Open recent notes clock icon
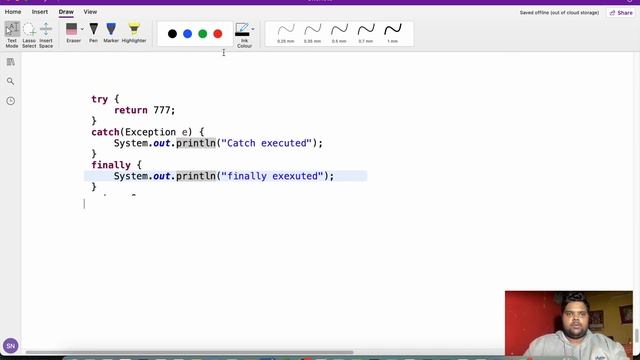Viewport: 640px width, 360px height. 11,101
